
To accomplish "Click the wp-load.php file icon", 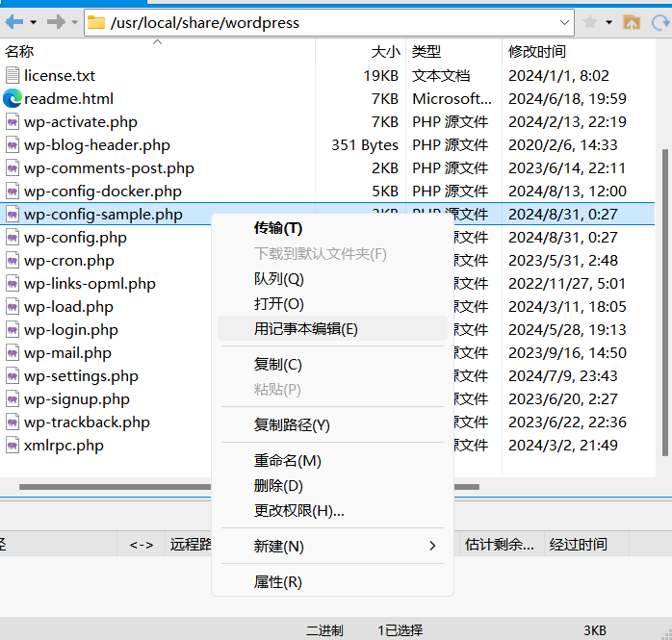I will [13, 307].
